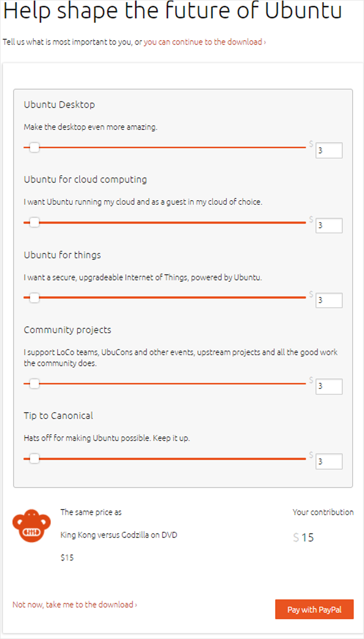The width and height of the screenshot is (364, 639).
Task: Pay with PayPal
Action: pyautogui.click(x=314, y=609)
